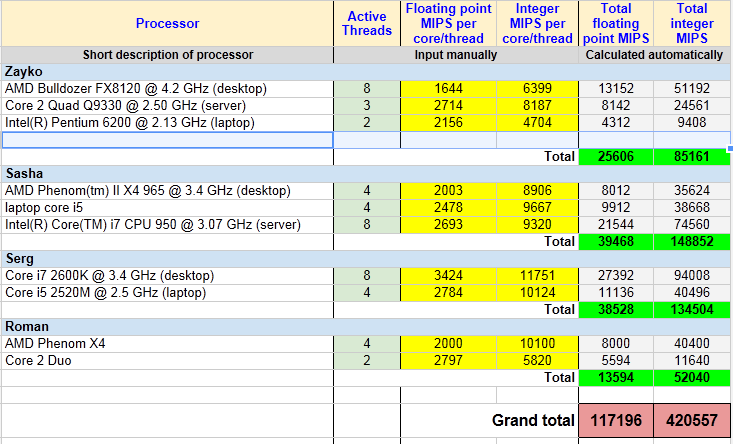733x444 pixels.
Task: Select the AMD Bulldozer FX8120 processor cell
Action: pyautogui.click(x=167, y=89)
